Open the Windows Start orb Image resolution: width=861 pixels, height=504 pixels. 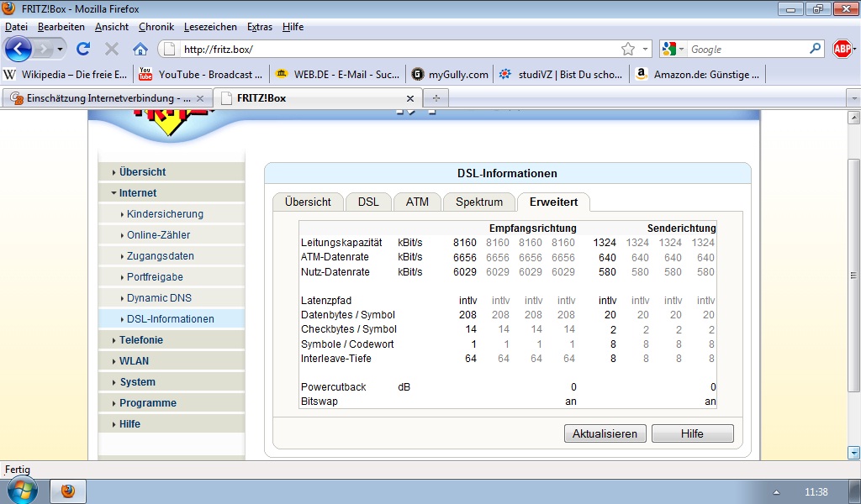22,490
